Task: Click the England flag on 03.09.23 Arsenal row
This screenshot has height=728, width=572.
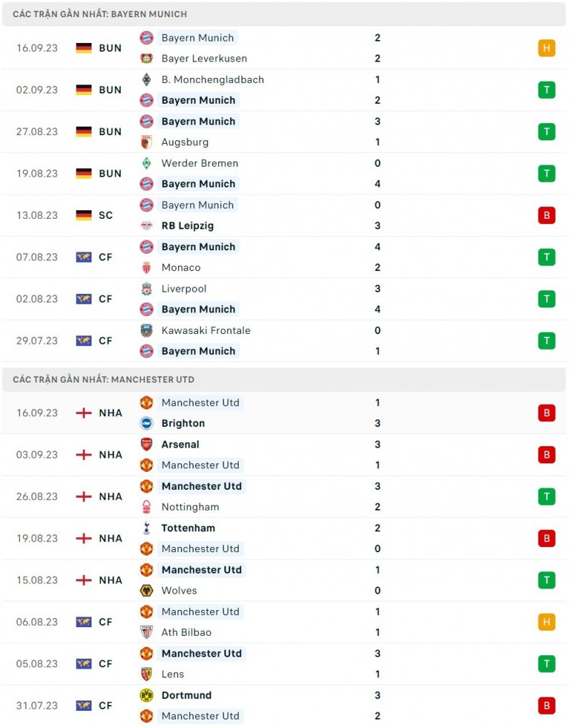Action: coord(84,455)
